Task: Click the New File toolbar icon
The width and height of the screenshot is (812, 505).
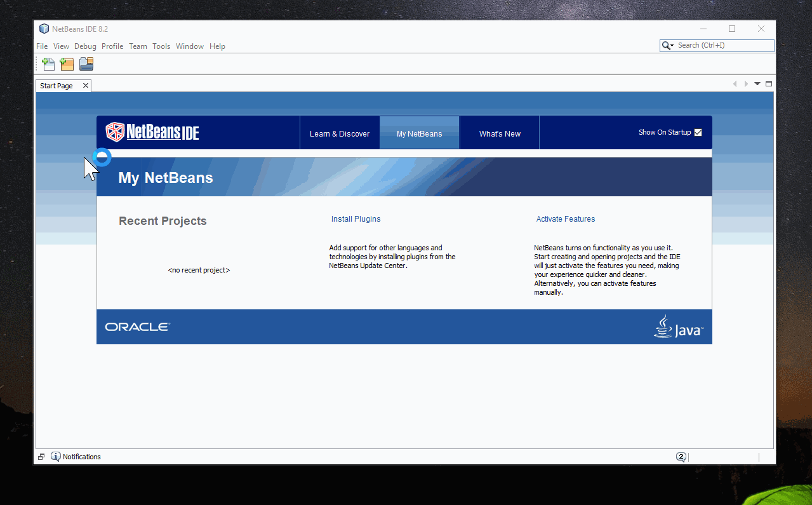Action: tap(48, 64)
